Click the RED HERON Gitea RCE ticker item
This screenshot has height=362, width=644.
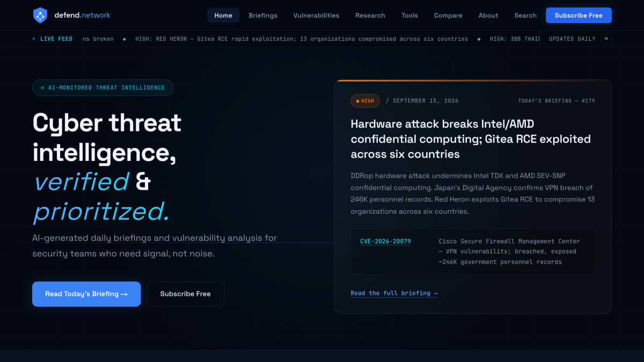pos(302,39)
